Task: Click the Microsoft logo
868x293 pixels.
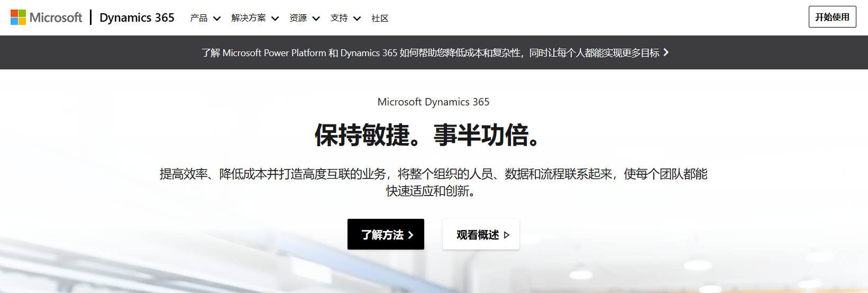Action: 47,17
